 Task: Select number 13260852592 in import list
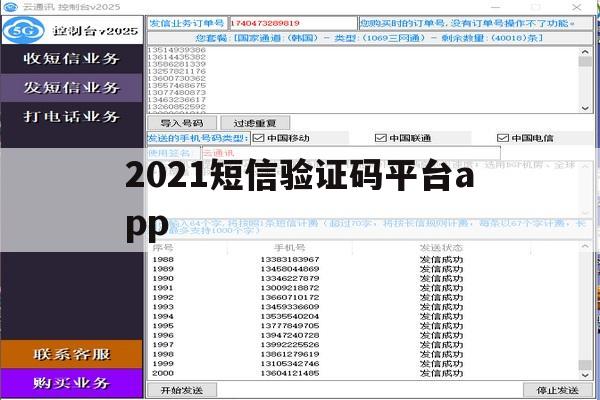(x=177, y=106)
